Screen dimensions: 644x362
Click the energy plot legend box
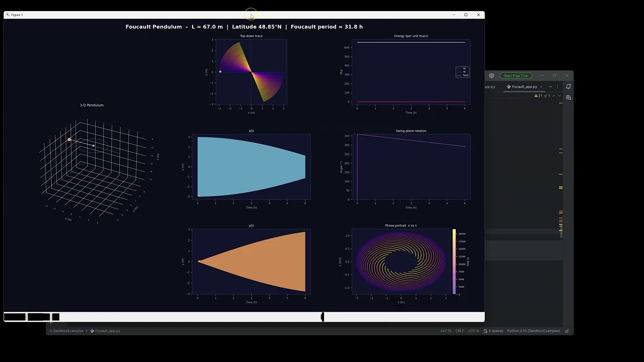pyautogui.click(x=462, y=72)
